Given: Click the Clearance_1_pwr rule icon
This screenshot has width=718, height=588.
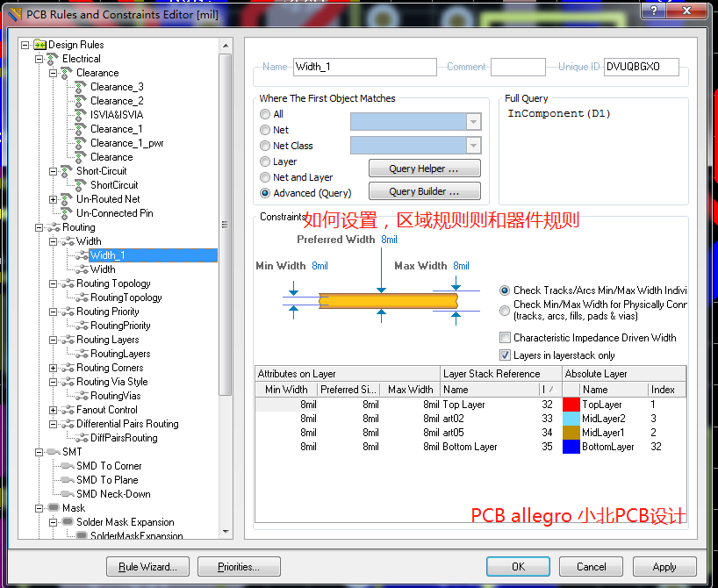Looking at the screenshot, I should pos(81,143).
